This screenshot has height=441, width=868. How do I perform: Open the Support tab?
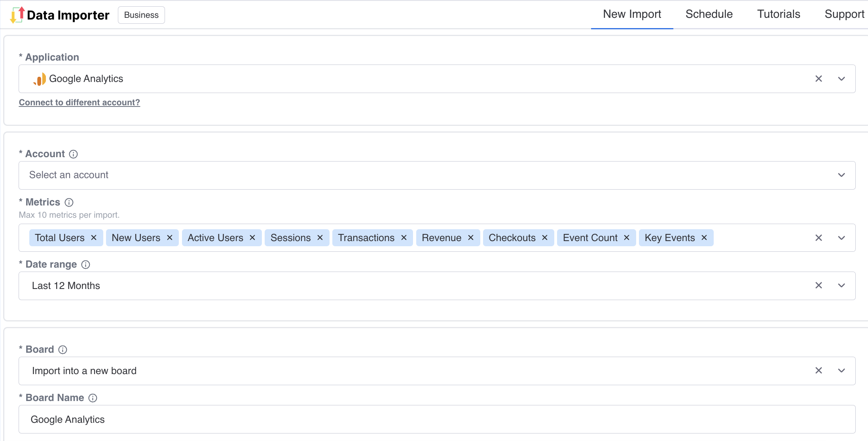pos(844,14)
